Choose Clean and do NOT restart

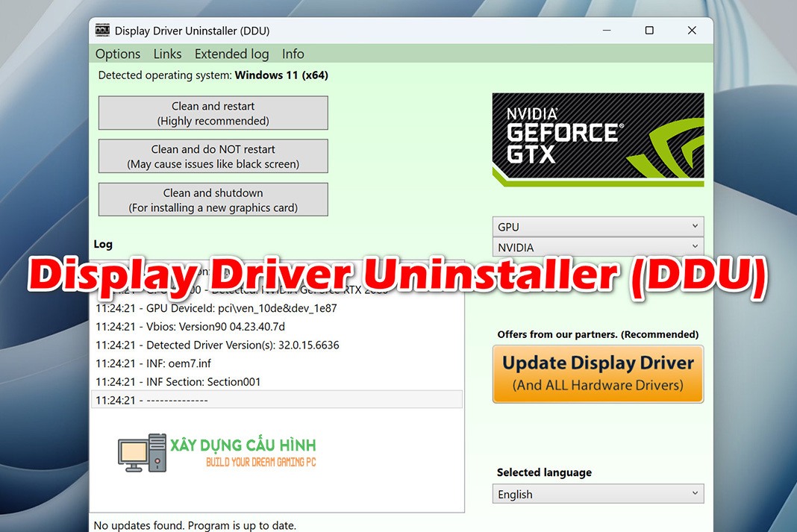click(x=213, y=156)
